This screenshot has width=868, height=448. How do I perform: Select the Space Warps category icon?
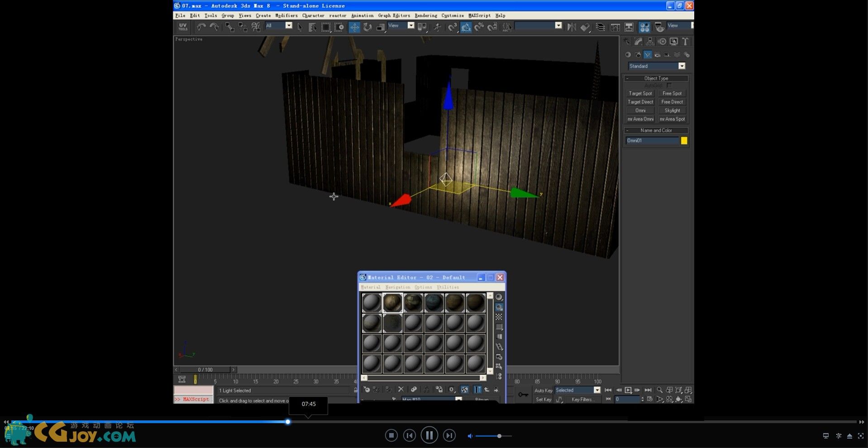[x=677, y=55]
